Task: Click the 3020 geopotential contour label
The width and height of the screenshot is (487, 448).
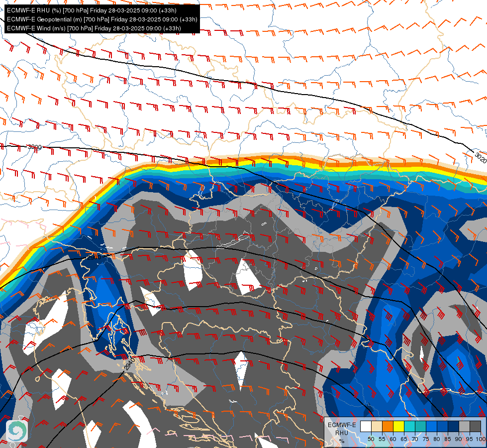Action: pyautogui.click(x=481, y=158)
